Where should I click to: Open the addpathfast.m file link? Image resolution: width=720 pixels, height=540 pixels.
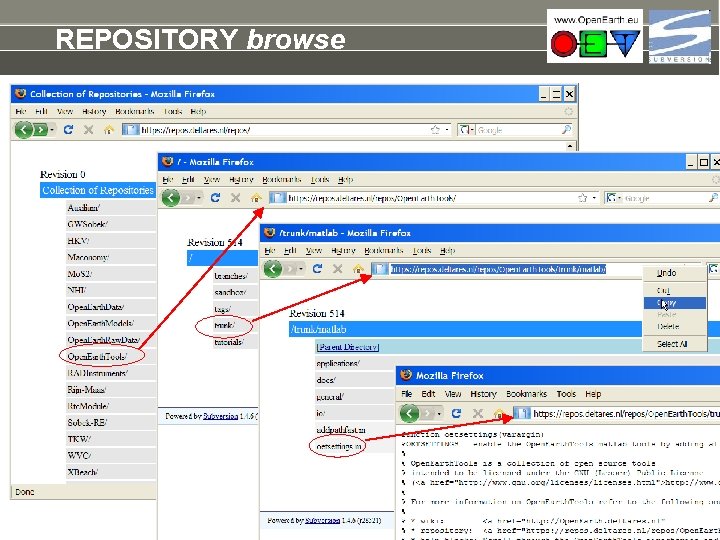(341, 430)
